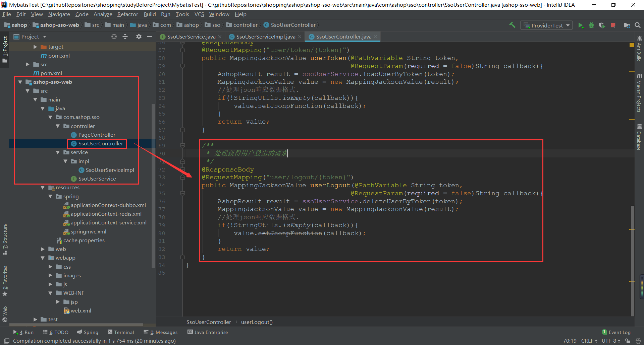Screen dimensions: 644x345
Task: Expand the jsp folder under WEB-INF
Action: (58, 302)
